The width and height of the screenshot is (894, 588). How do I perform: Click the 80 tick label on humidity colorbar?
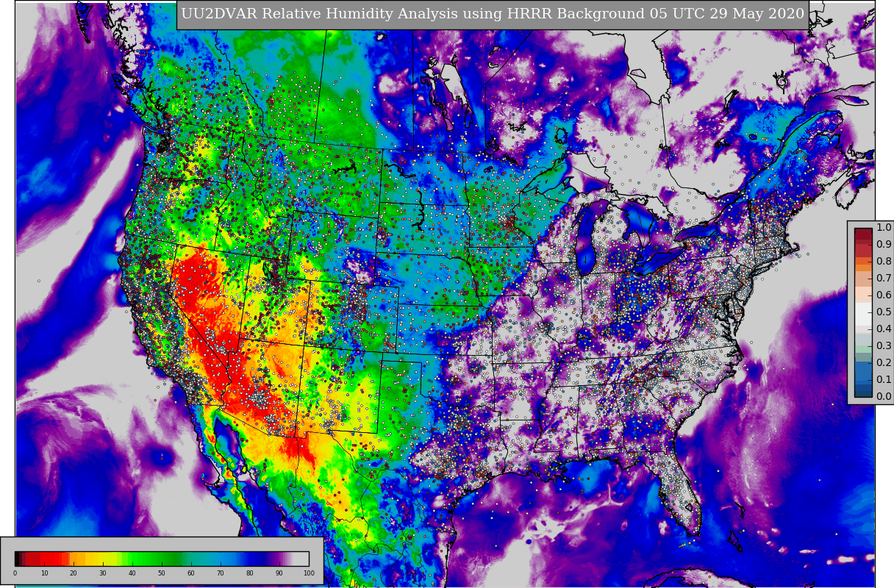pyautogui.click(x=250, y=573)
